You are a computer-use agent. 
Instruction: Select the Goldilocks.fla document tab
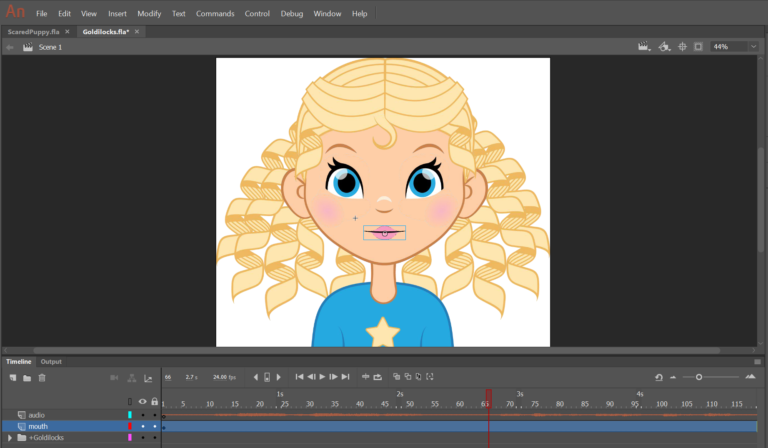point(106,32)
